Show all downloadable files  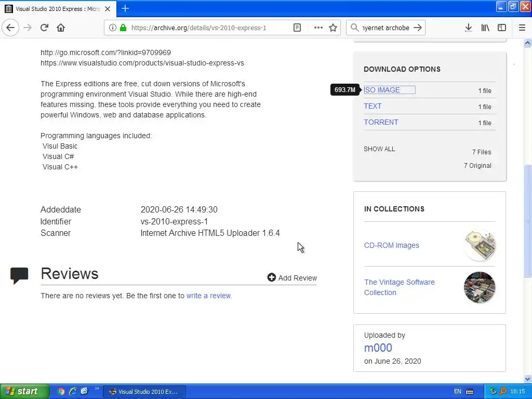click(x=379, y=149)
